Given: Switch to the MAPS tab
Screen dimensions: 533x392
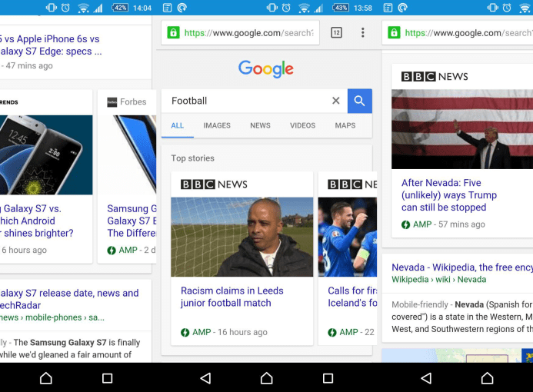Looking at the screenshot, I should click(345, 126).
